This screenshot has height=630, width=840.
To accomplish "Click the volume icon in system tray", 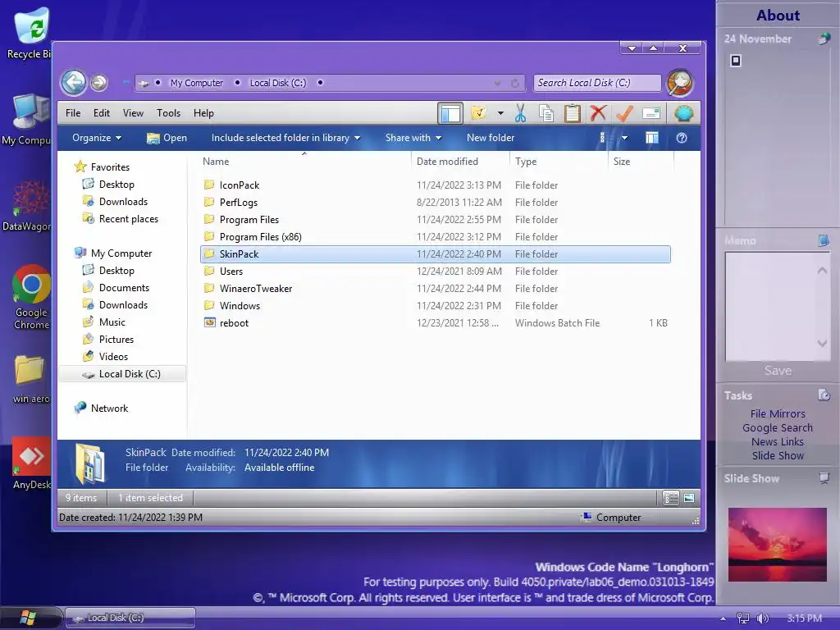I will point(762,619).
